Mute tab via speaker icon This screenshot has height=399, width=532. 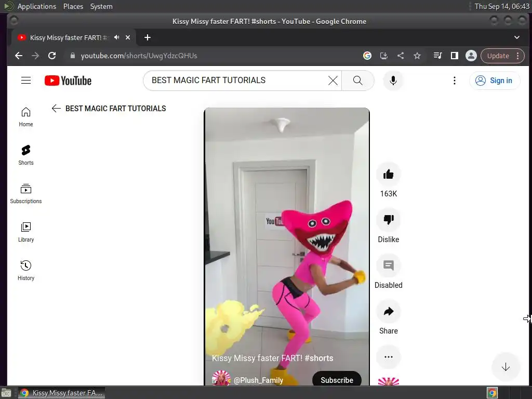(117, 37)
